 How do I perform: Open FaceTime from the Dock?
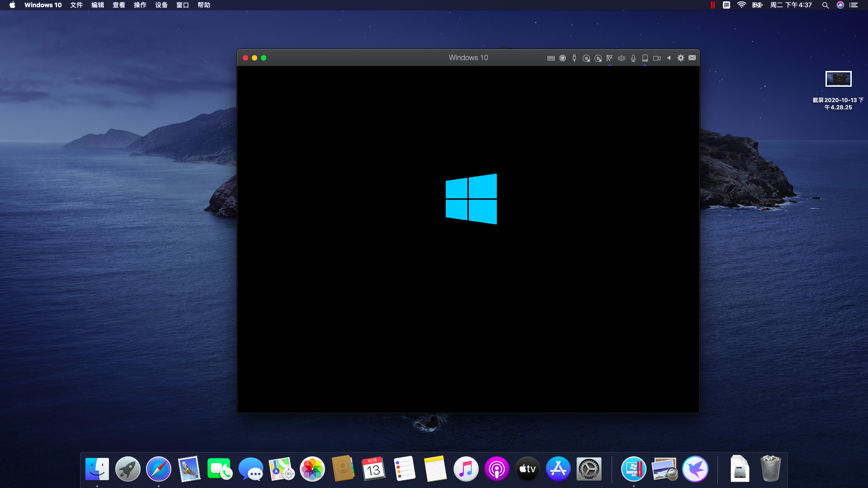(220, 469)
